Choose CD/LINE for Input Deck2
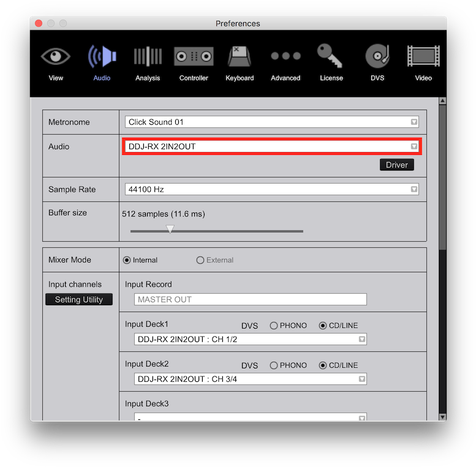 coord(323,365)
